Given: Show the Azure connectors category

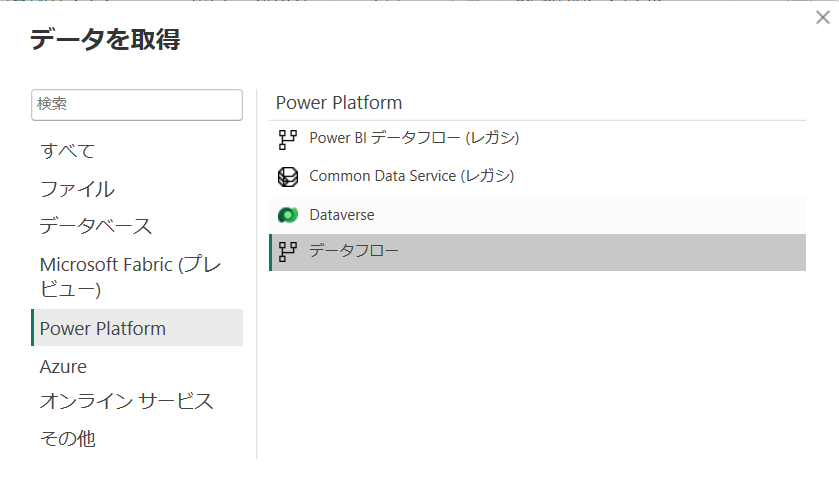Looking at the screenshot, I should click(x=63, y=366).
